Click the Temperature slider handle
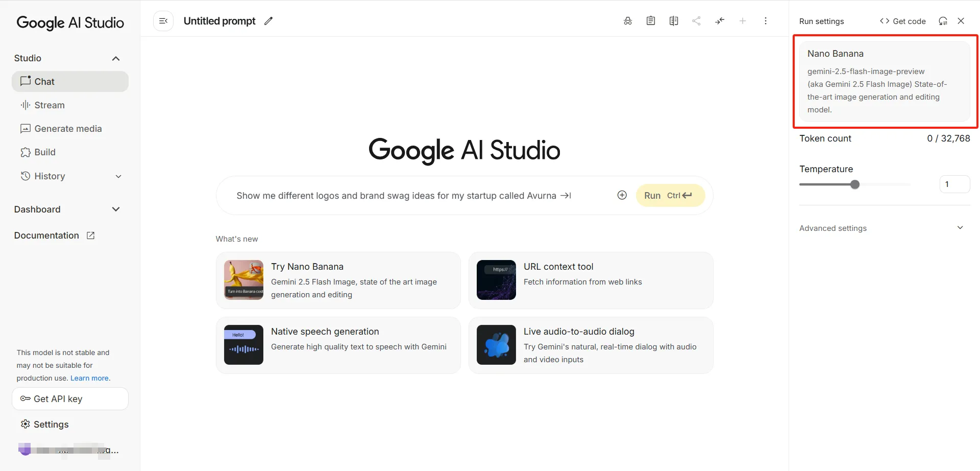Screen dimensions: 980x471 click(855, 184)
